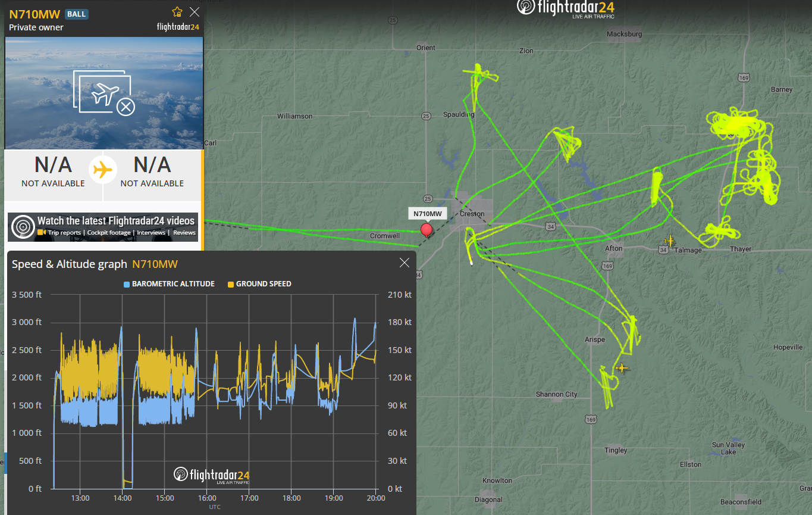Open the BALL aircraft type badge
812x515 pixels.
tap(76, 14)
